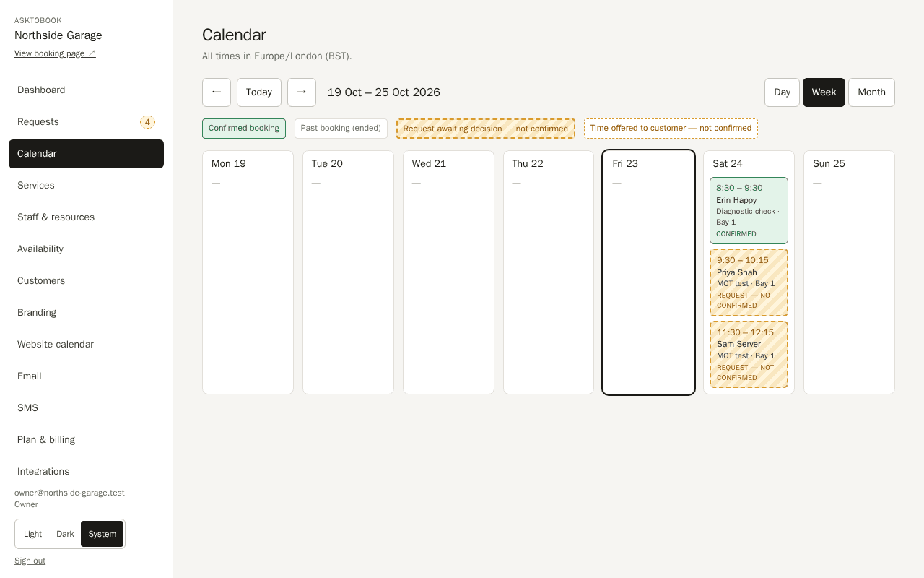Click the Request awaiting decision legend chip
924x578 pixels.
tap(486, 129)
